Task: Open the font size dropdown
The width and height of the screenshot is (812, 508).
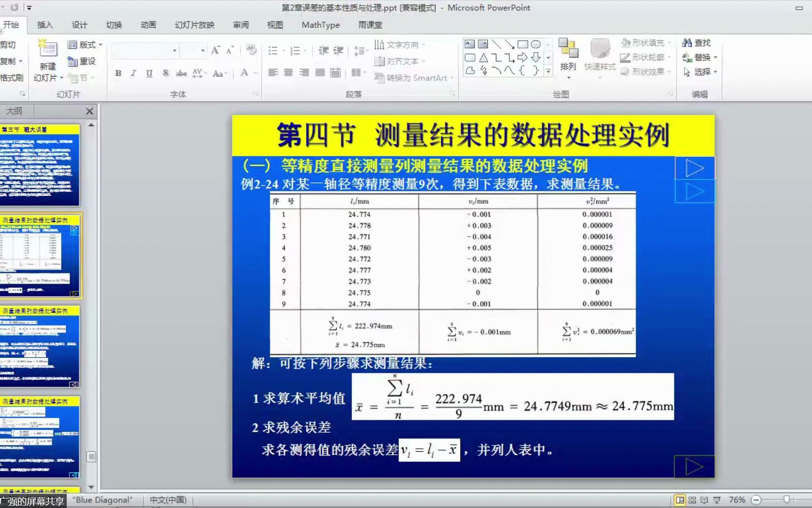Action: click(x=203, y=50)
